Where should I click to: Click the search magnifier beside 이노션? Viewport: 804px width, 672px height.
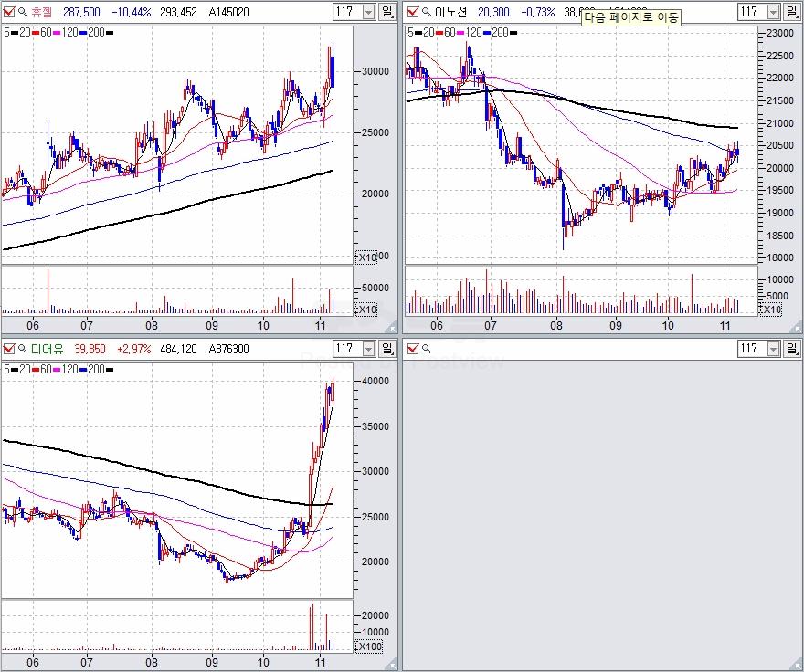click(x=426, y=12)
